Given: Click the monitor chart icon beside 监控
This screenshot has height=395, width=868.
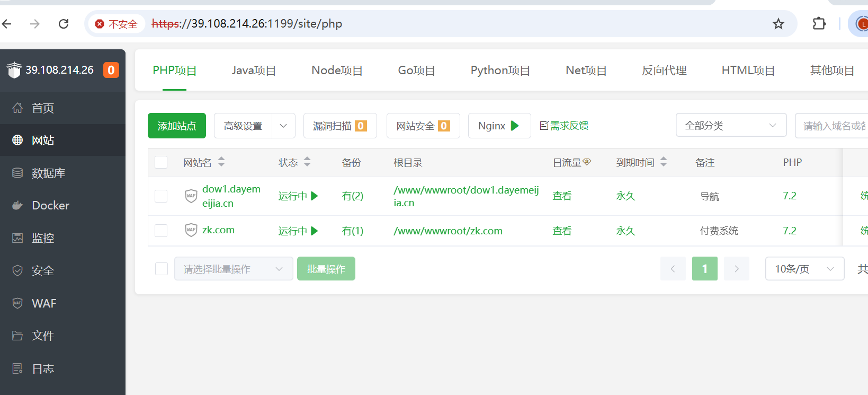Looking at the screenshot, I should point(17,238).
